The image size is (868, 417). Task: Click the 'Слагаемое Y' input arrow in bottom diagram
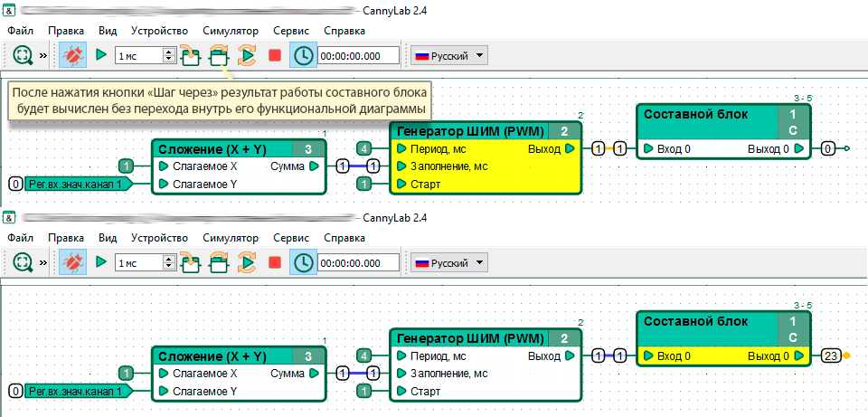point(163,391)
